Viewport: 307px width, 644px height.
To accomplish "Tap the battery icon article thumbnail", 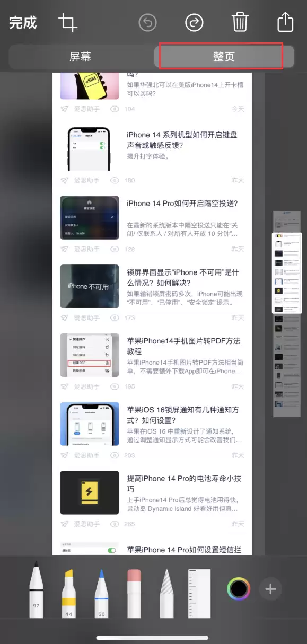I will point(90,492).
